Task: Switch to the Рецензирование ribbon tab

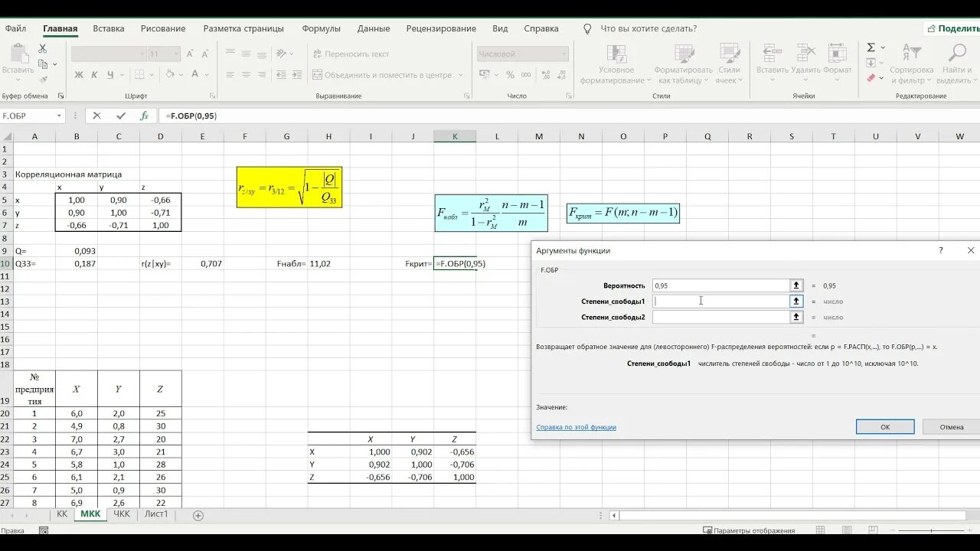Action: [441, 28]
